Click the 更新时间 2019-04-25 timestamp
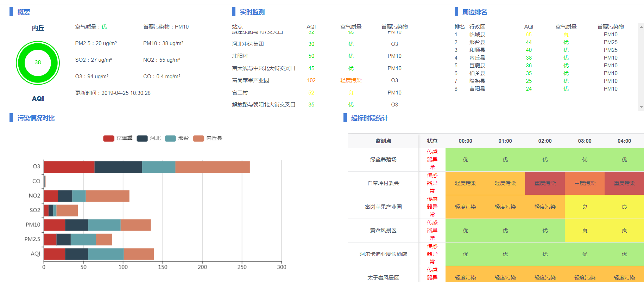Screen dimensions: 644x282 (x=113, y=93)
